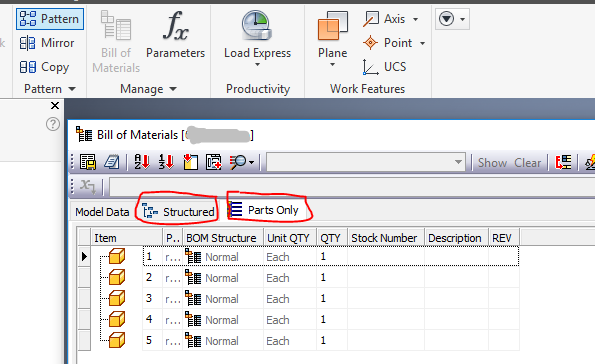Select the part icon of item 2

pos(117,277)
